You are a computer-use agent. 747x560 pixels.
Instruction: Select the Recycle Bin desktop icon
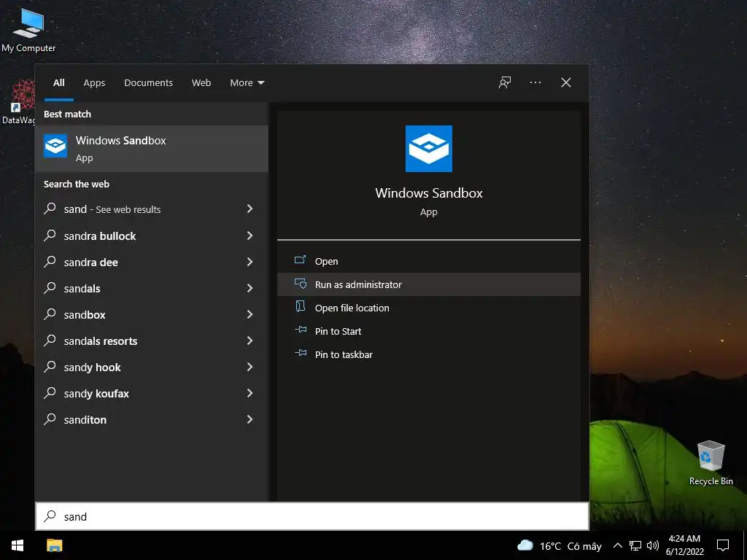[x=711, y=463]
